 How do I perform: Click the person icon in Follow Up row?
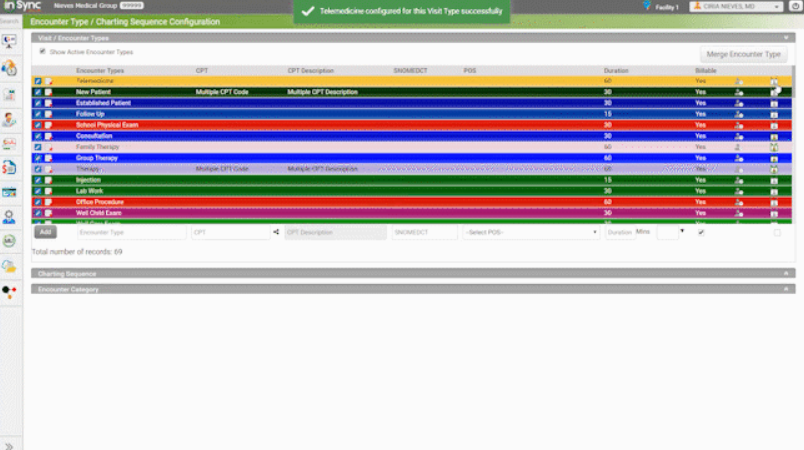click(738, 114)
